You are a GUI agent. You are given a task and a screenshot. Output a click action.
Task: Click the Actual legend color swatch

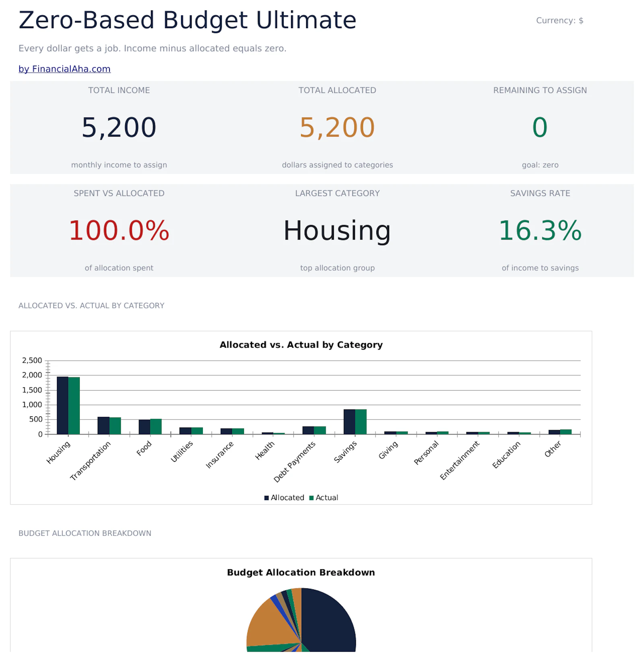(x=311, y=498)
